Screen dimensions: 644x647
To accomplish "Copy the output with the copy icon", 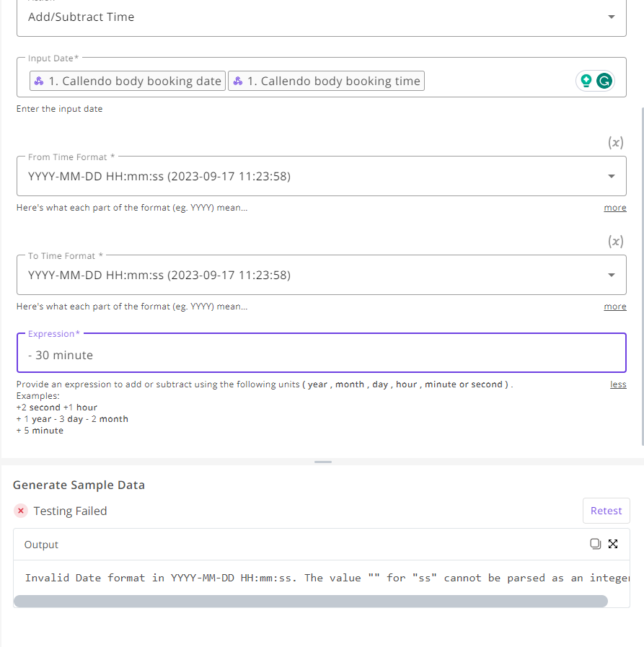I will 595,544.
